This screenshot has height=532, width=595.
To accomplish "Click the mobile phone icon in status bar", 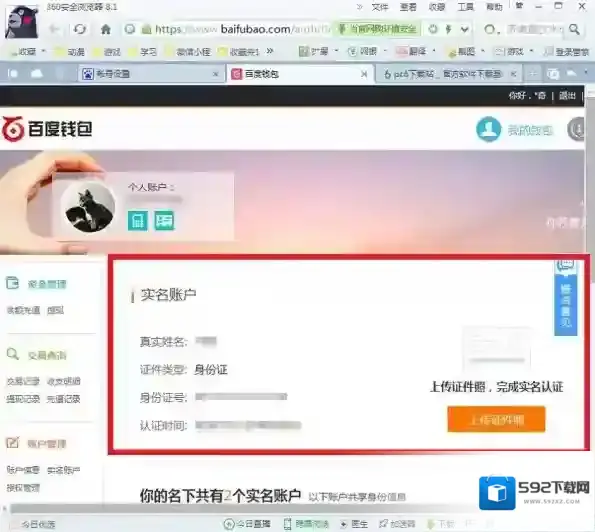I will pos(288,524).
